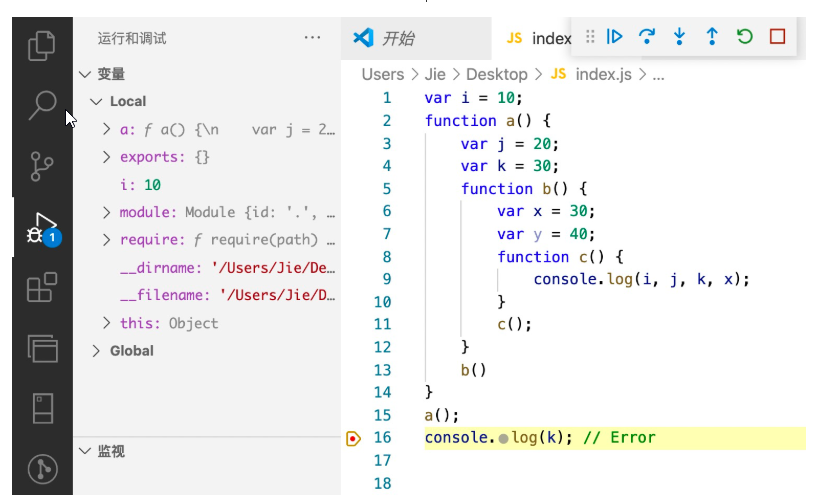This screenshot has height=504, width=823.
Task: Collapse the 监视 watch section
Action: (x=85, y=451)
